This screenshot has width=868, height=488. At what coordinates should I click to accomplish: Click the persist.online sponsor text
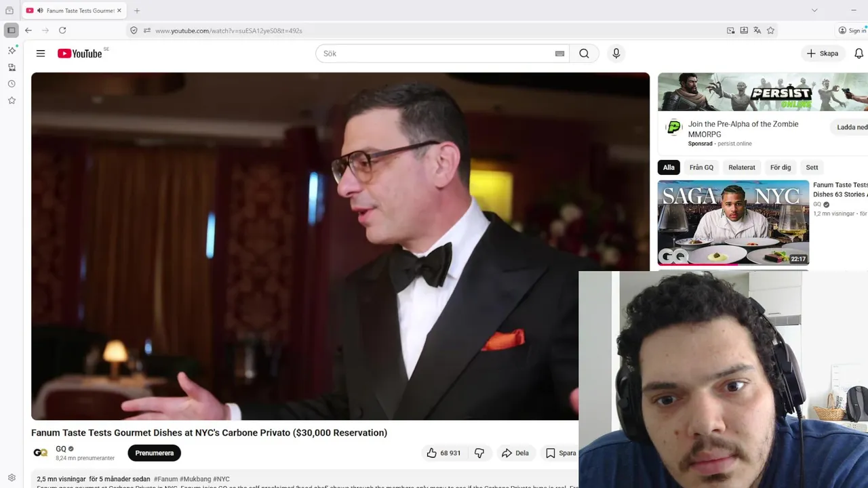point(734,144)
